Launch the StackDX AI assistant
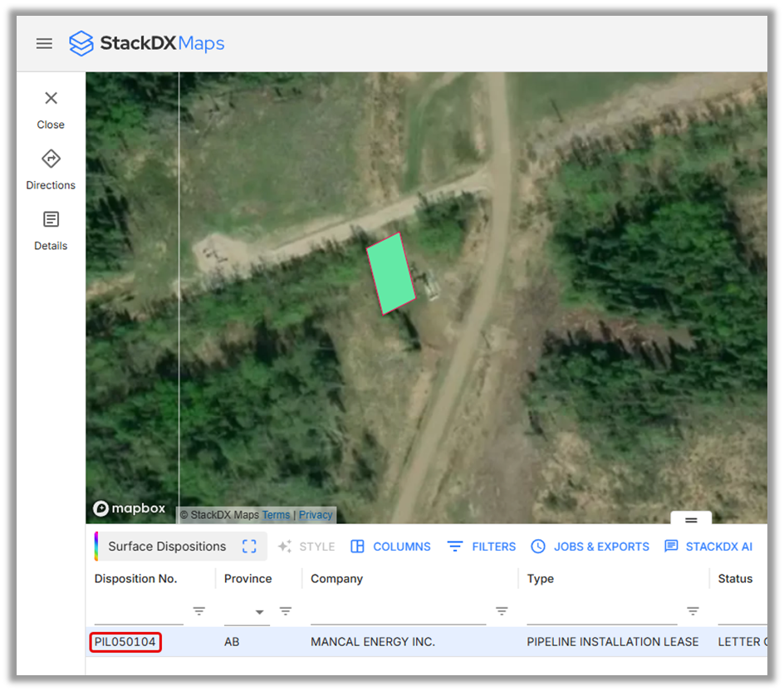 point(708,546)
